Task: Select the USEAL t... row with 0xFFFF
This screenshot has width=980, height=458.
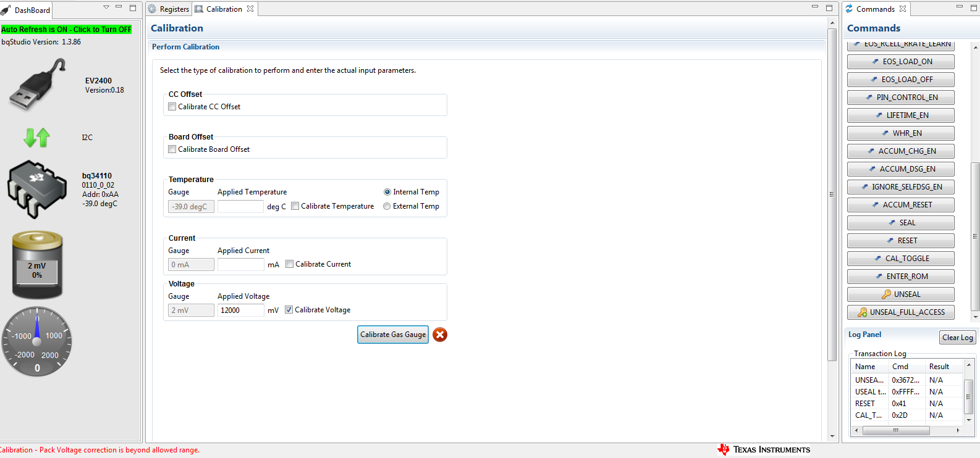Action: pos(906,392)
